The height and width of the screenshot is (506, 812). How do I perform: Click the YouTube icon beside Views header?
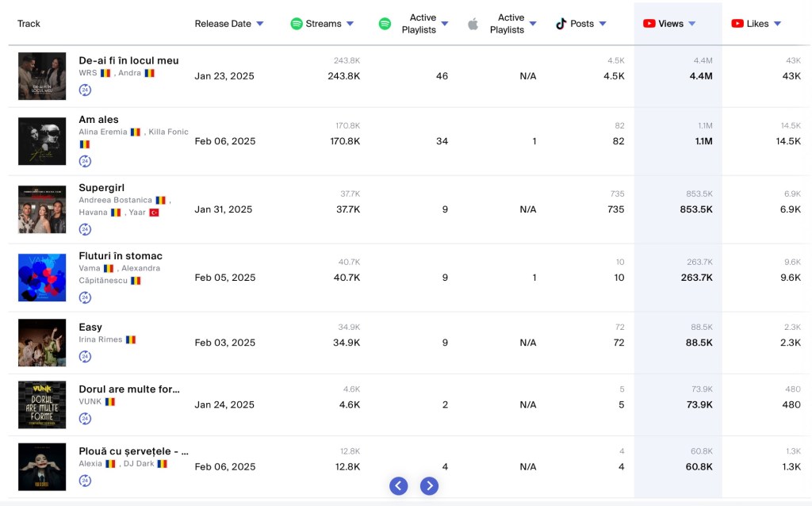click(x=649, y=24)
